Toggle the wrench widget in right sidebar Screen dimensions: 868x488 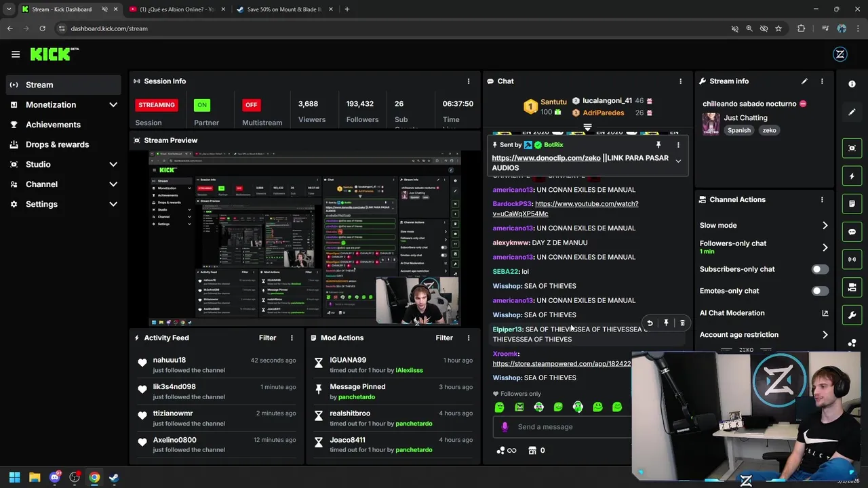[852, 315]
